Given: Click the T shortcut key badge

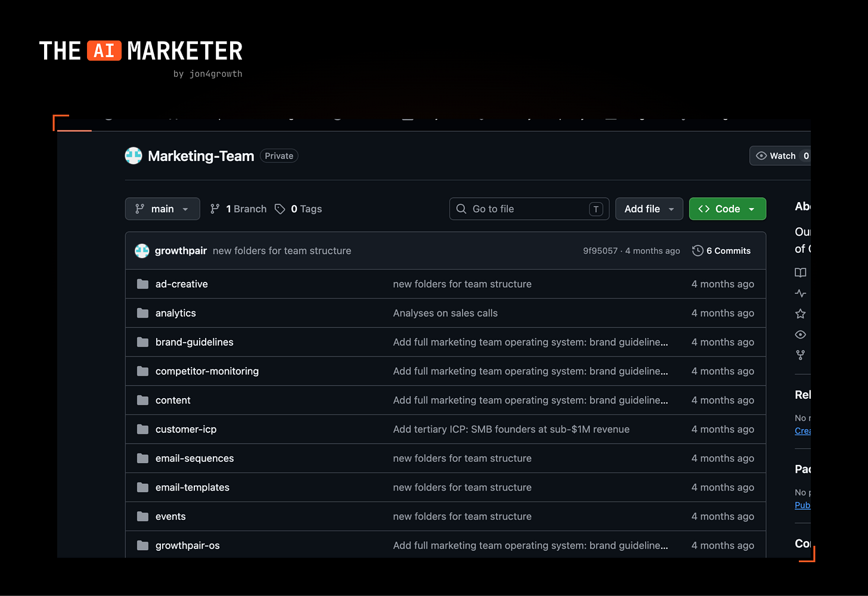Looking at the screenshot, I should [596, 209].
